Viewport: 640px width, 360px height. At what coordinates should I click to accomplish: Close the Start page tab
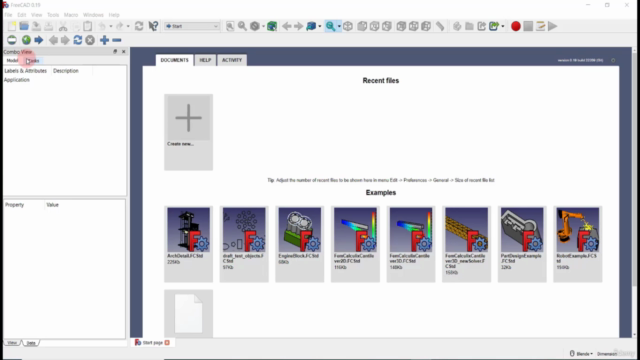[167, 342]
